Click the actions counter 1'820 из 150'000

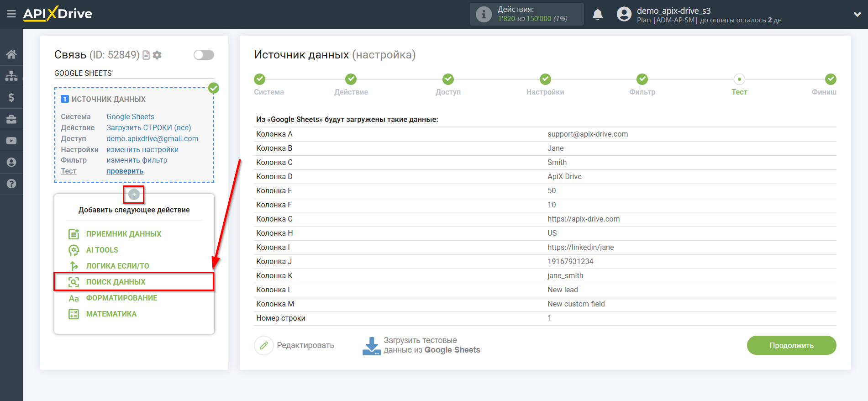click(532, 19)
